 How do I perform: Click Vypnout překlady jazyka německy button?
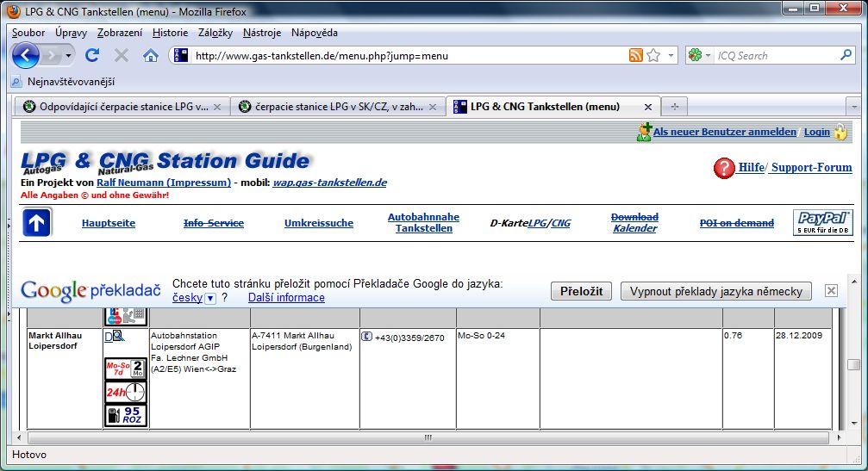coord(716,291)
